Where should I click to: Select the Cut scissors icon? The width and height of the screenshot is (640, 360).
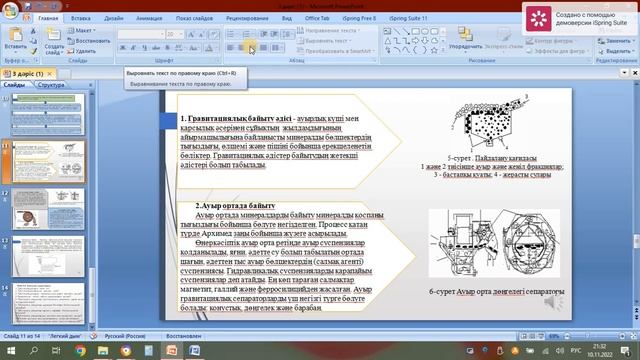pyautogui.click(x=33, y=31)
